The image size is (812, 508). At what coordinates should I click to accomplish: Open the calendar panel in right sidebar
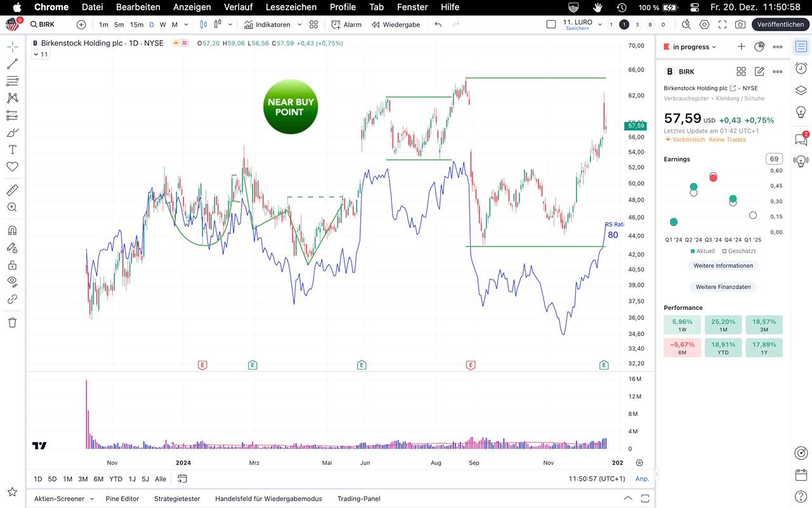[x=801, y=474]
